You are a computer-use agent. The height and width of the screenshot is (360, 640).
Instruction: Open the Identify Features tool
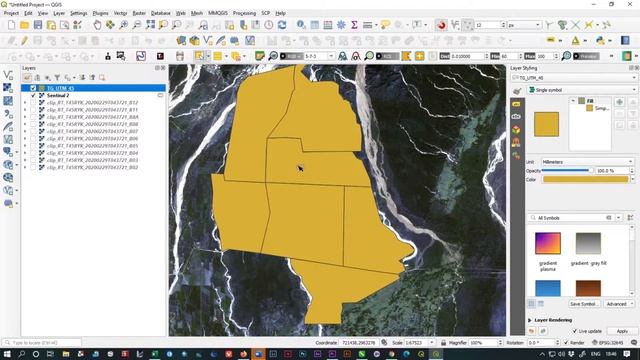pyautogui.click(x=301, y=25)
